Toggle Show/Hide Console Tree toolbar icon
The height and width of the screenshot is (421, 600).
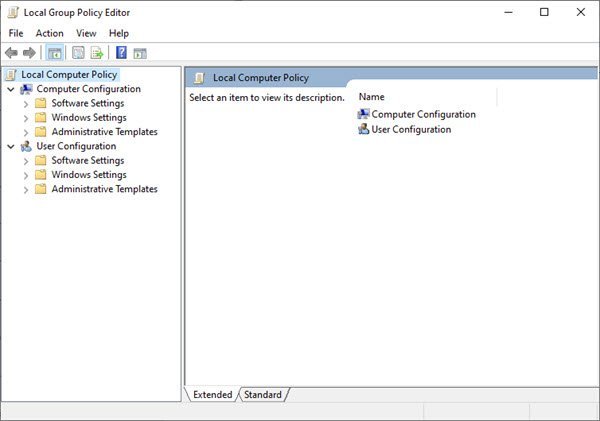(x=54, y=53)
